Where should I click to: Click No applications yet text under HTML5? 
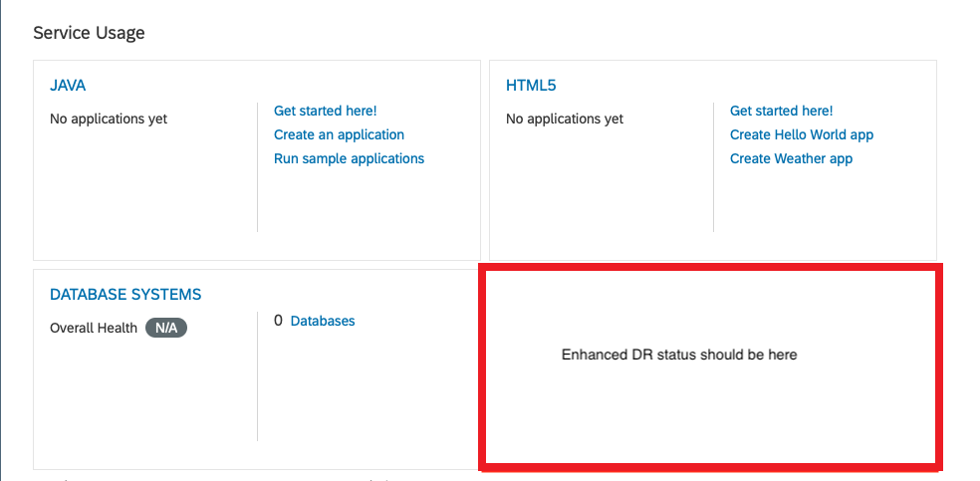[565, 119]
